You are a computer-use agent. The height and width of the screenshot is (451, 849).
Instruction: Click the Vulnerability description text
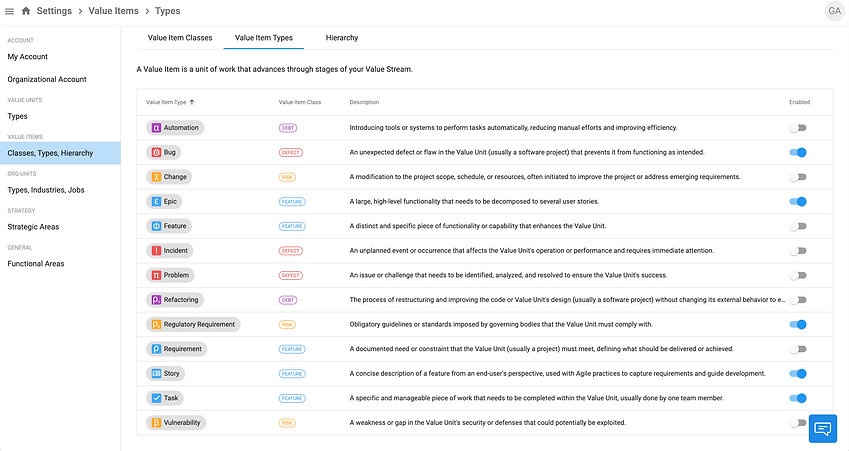(x=487, y=423)
